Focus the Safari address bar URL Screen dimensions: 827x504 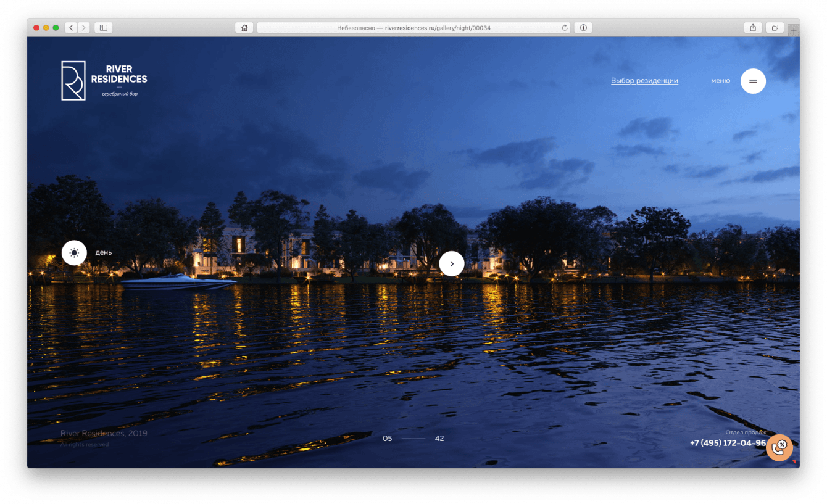pyautogui.click(x=413, y=28)
